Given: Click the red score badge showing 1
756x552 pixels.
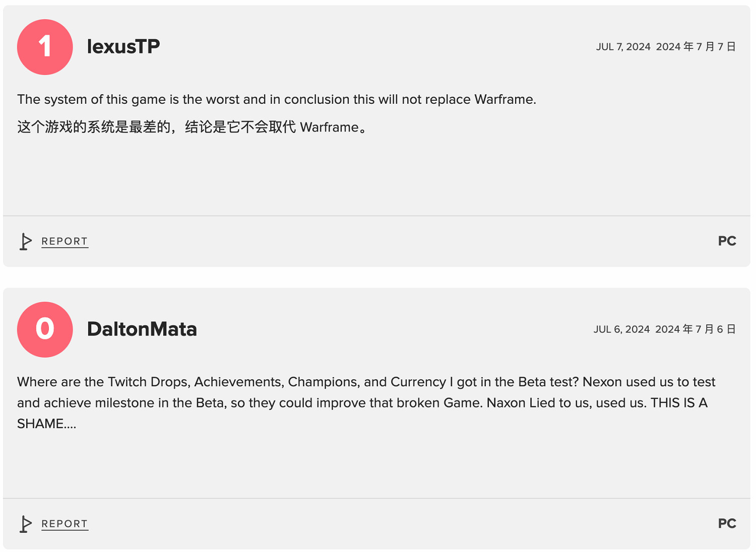Looking at the screenshot, I should 45,47.
